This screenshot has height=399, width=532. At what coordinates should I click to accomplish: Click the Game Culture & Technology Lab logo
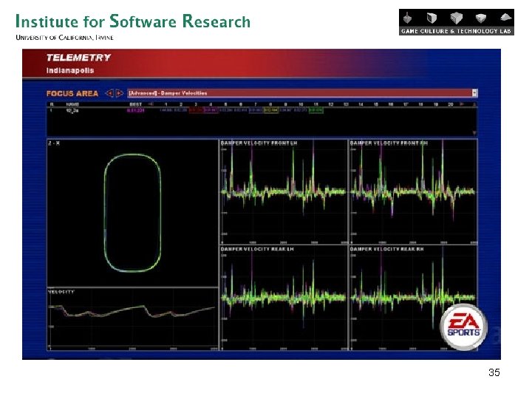457,22
